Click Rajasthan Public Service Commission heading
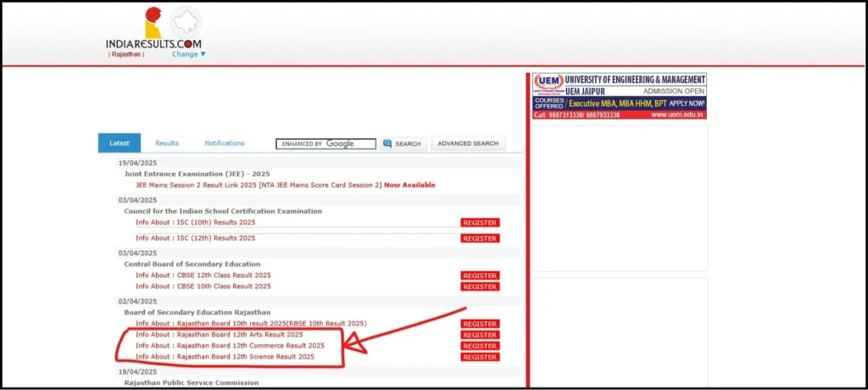868x390 pixels. pos(191,382)
